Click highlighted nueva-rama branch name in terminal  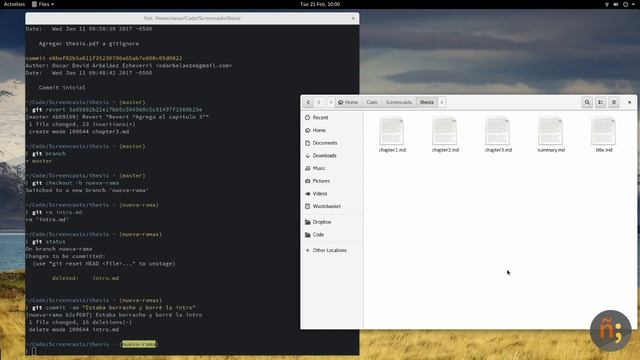point(139,344)
